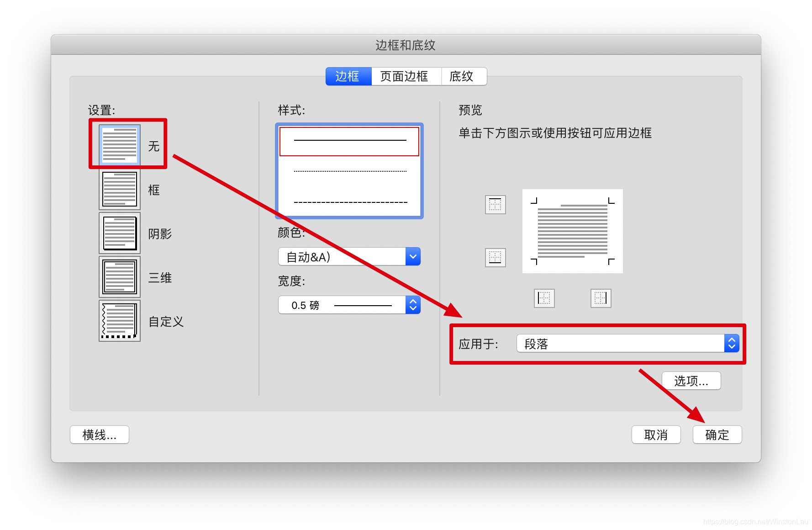Select the 阴影 (shadow) border setting icon
The width and height of the screenshot is (812, 530).
pyautogui.click(x=120, y=233)
